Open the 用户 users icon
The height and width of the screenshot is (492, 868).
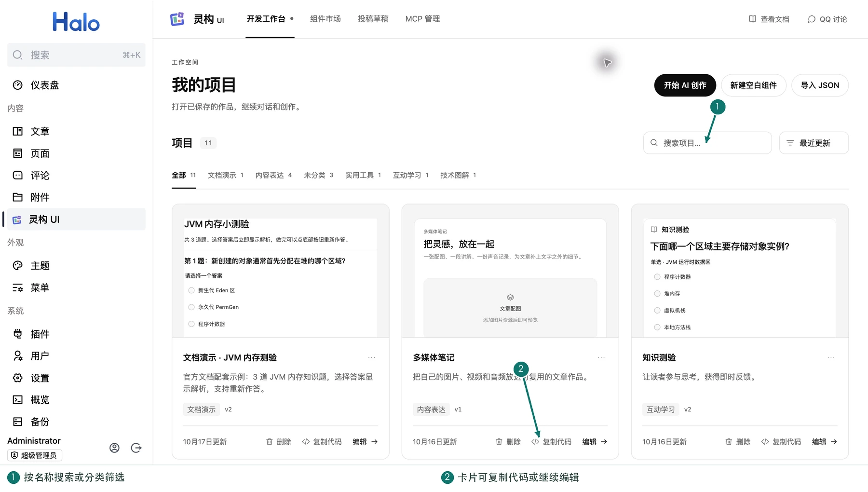pos(18,355)
